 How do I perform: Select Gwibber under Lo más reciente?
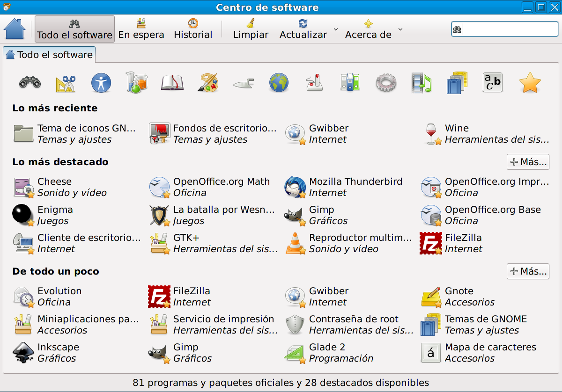pyautogui.click(x=317, y=134)
